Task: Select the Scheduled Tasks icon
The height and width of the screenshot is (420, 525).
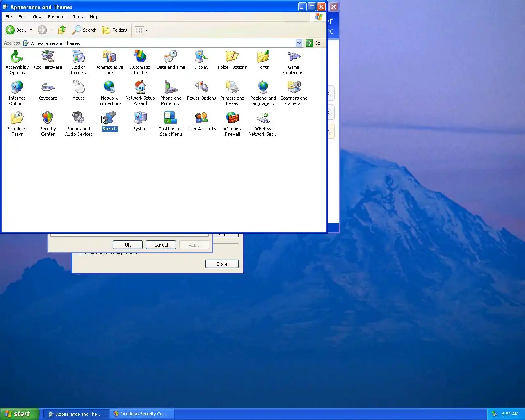Action: (x=17, y=123)
